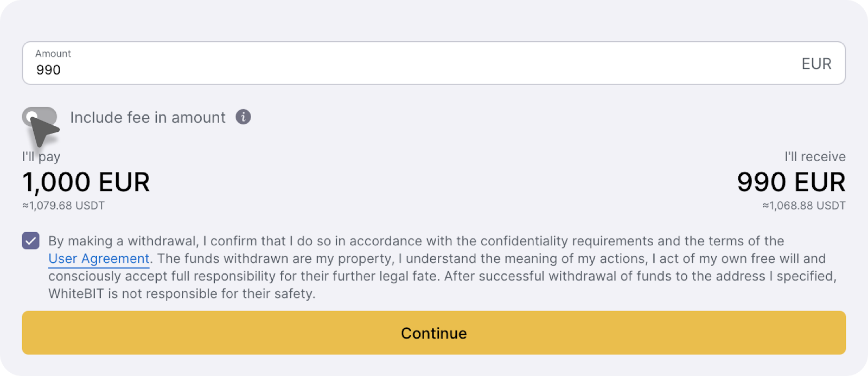This screenshot has width=868, height=376.
Task: Click the info icon beside Include fee
Action: tap(243, 117)
